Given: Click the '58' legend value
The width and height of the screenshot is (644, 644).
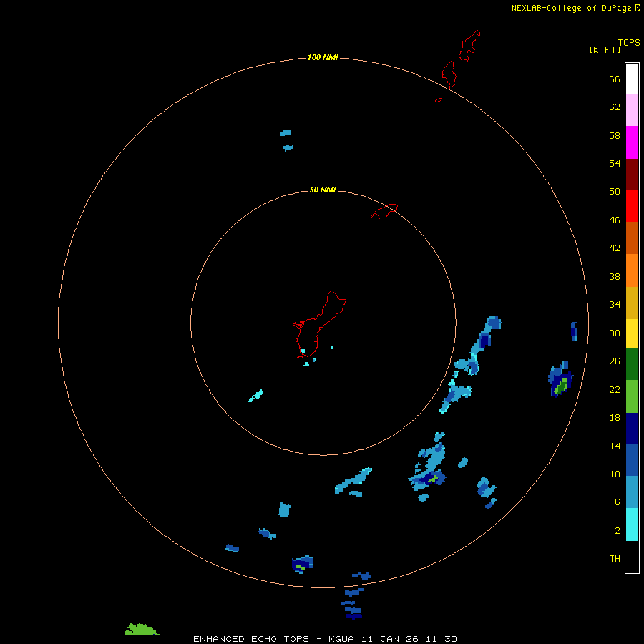Looking at the screenshot, I should coord(615,135).
